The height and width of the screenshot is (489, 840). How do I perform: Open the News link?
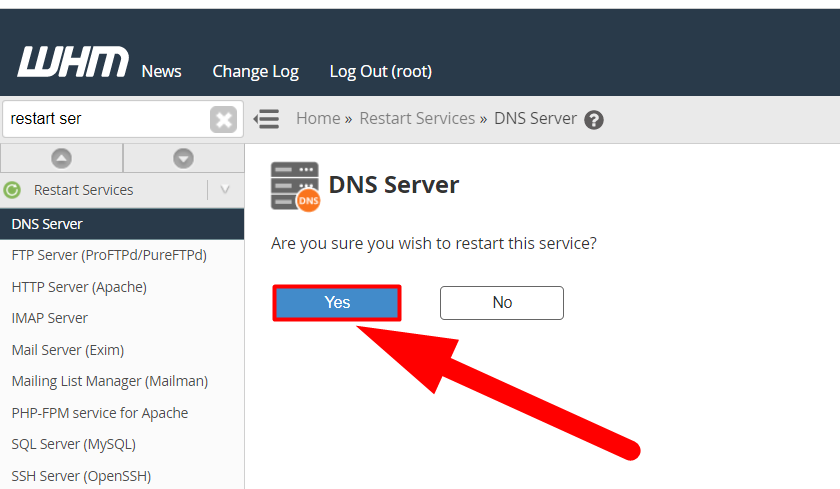point(161,71)
